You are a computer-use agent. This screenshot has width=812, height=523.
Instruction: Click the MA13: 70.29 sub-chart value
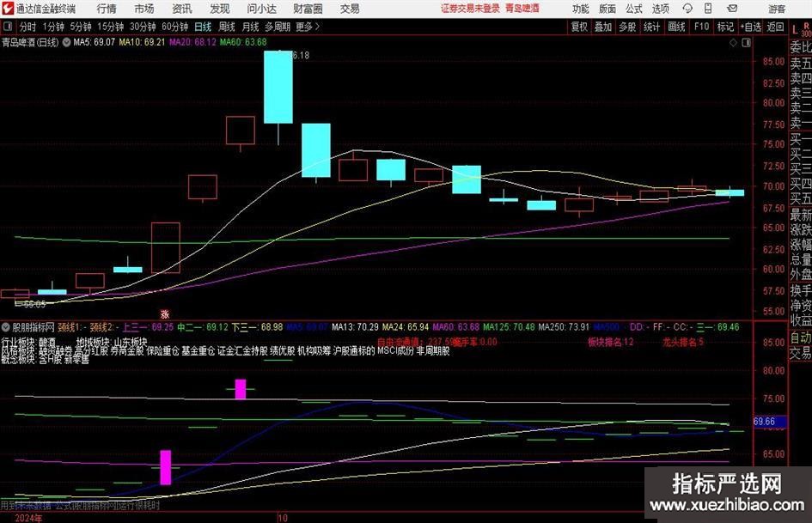tap(355, 327)
